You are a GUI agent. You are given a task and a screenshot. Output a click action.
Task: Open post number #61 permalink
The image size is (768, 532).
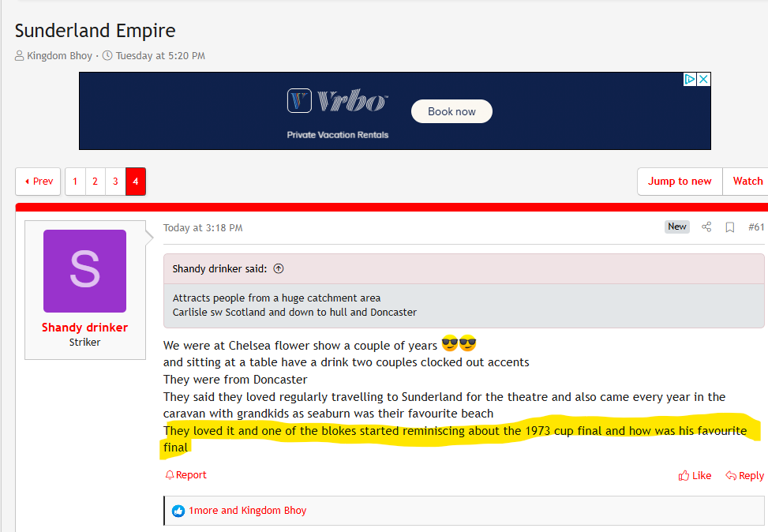click(755, 227)
